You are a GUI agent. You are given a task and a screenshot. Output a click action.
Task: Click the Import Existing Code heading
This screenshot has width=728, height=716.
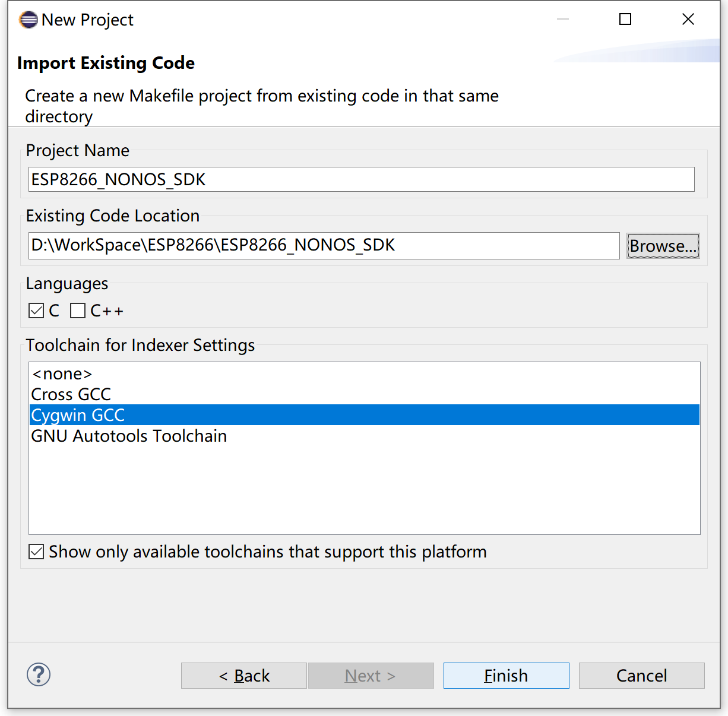[106, 63]
